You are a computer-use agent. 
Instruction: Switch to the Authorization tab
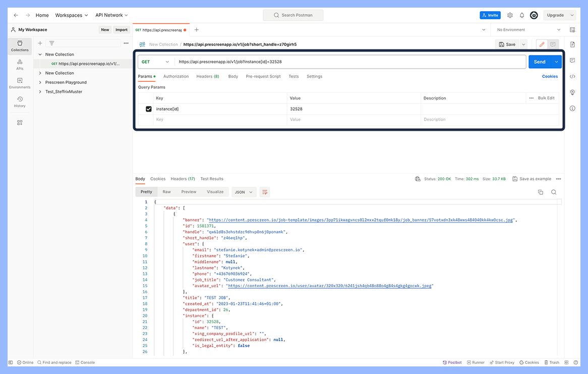(176, 77)
